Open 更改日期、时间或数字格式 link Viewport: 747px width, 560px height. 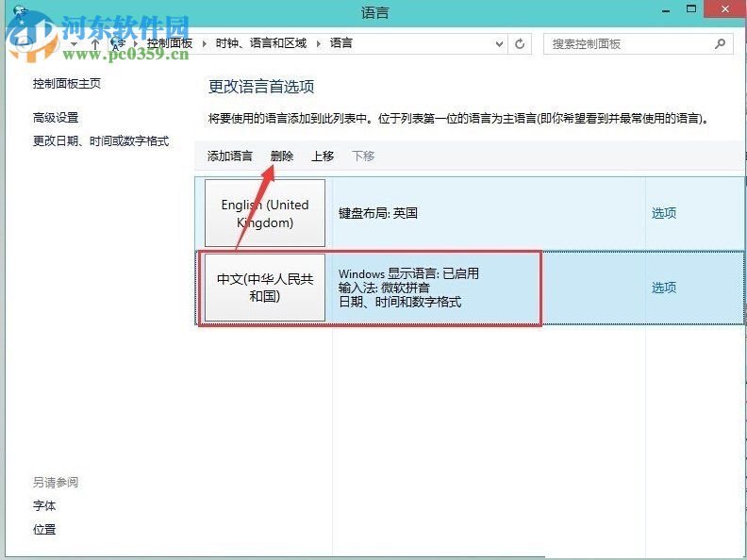101,141
